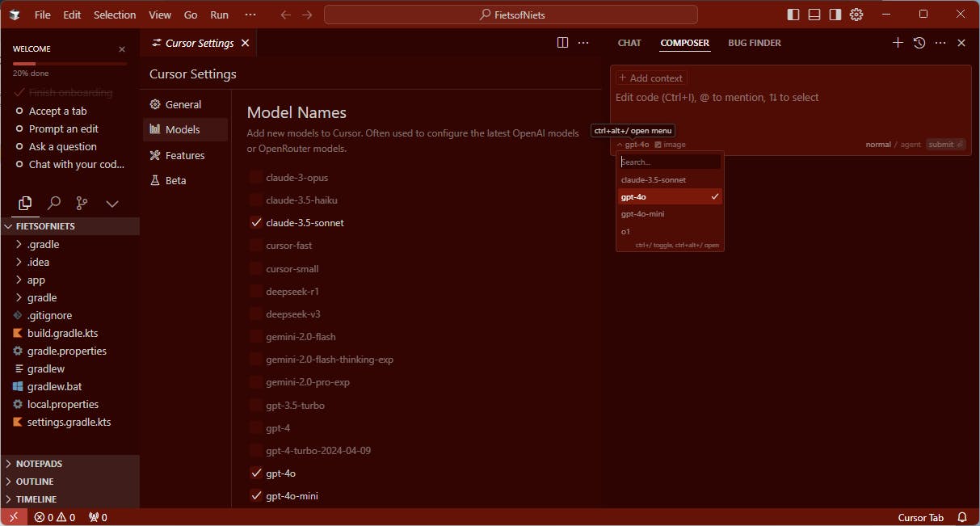Enable the deepseek-r1 model checkbox

[256, 291]
